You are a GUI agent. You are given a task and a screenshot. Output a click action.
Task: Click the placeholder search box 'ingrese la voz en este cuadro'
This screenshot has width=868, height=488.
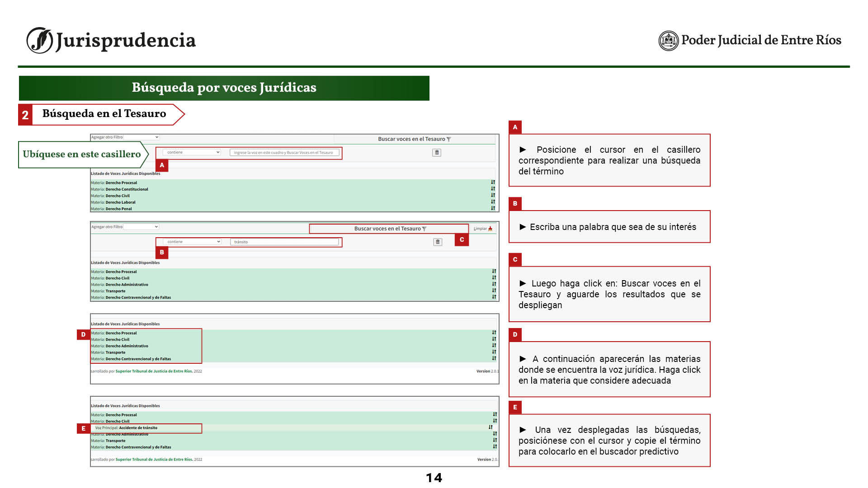[x=284, y=153]
